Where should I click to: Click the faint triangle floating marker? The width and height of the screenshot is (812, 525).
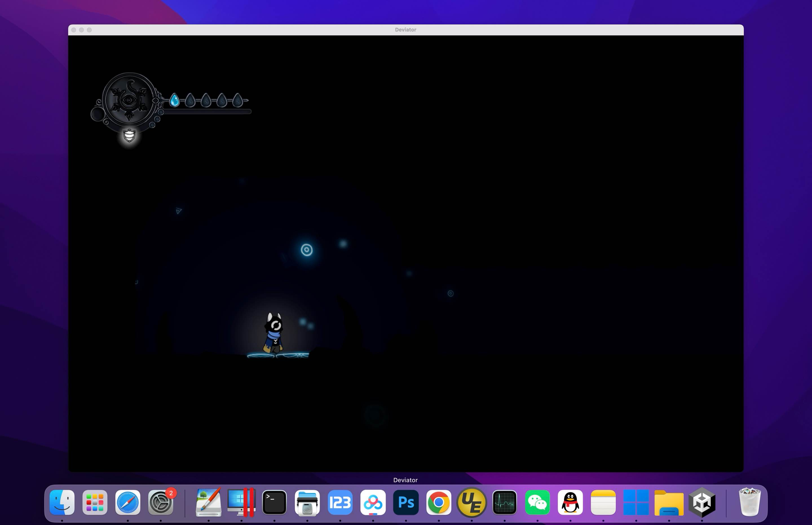tap(178, 211)
